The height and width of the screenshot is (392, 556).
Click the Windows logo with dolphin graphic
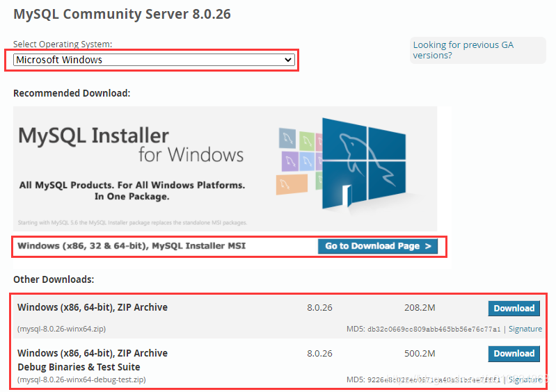(x=363, y=163)
